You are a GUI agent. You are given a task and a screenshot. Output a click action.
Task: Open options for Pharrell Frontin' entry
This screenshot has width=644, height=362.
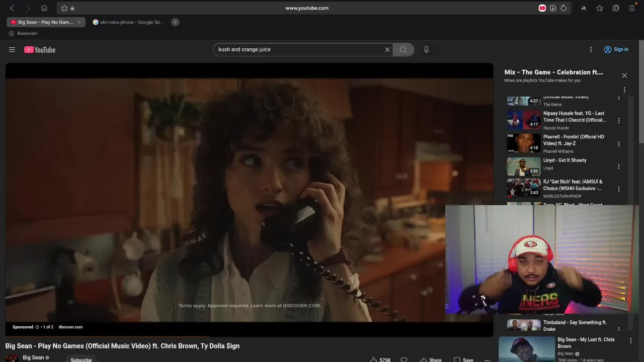(619, 144)
